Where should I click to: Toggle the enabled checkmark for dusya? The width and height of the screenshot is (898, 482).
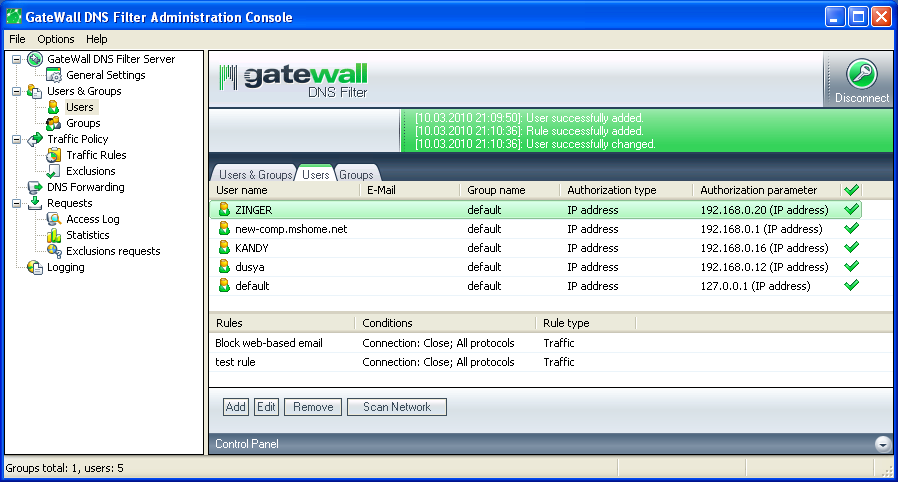[852, 266]
